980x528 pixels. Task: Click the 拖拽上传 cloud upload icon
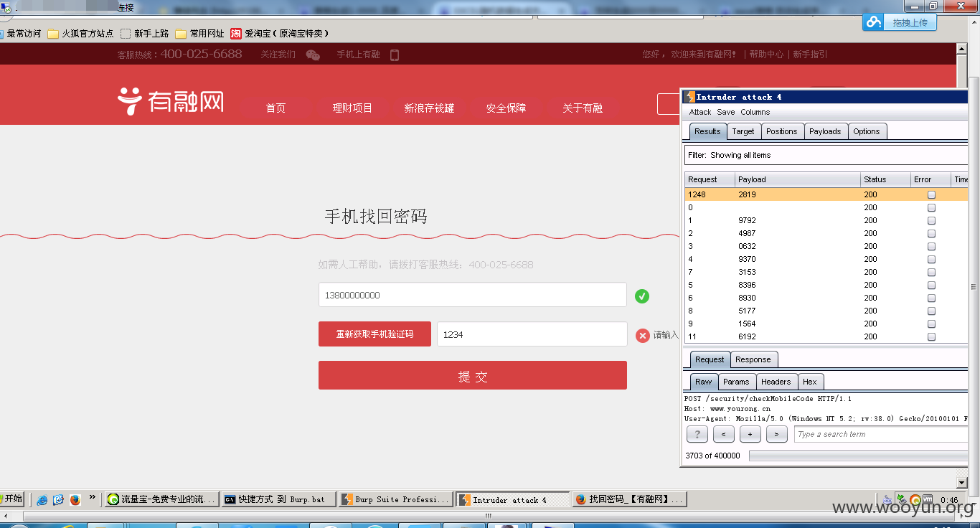click(x=874, y=22)
